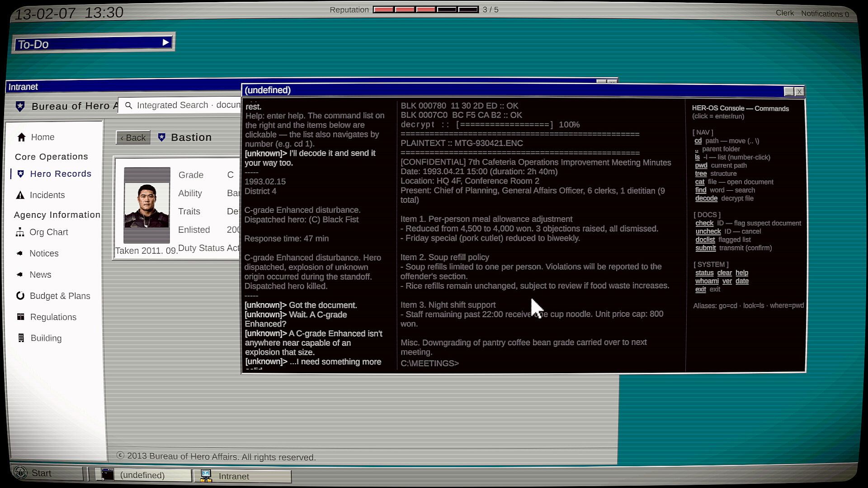Click the parent folder '..' command

697,149
